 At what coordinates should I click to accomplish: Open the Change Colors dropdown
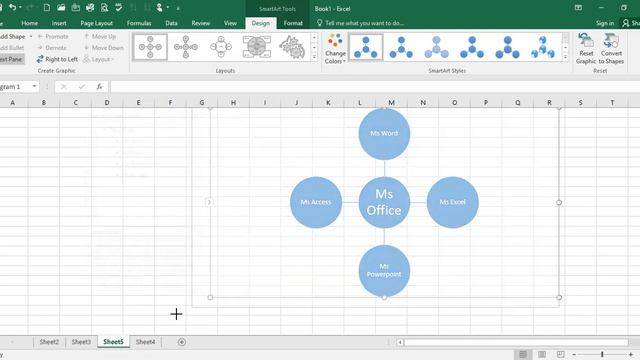(x=335, y=49)
